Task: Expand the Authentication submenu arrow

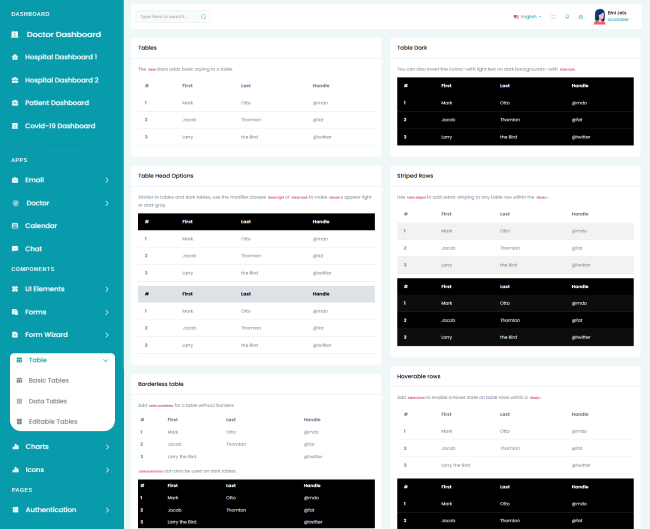Action: click(x=107, y=510)
